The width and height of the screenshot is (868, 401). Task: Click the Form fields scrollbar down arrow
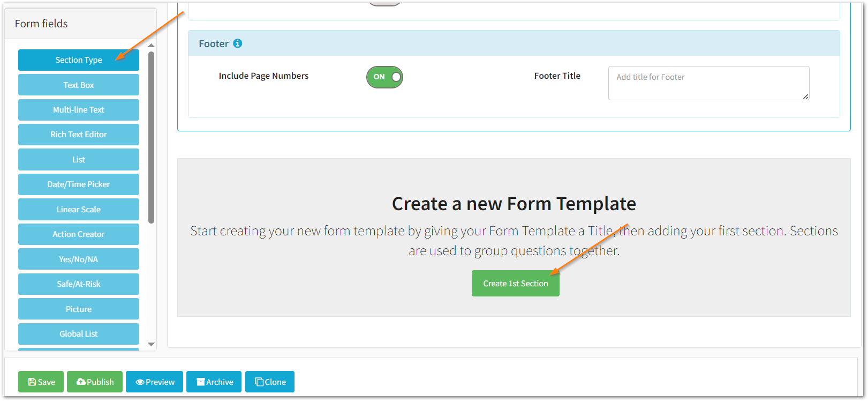point(151,344)
